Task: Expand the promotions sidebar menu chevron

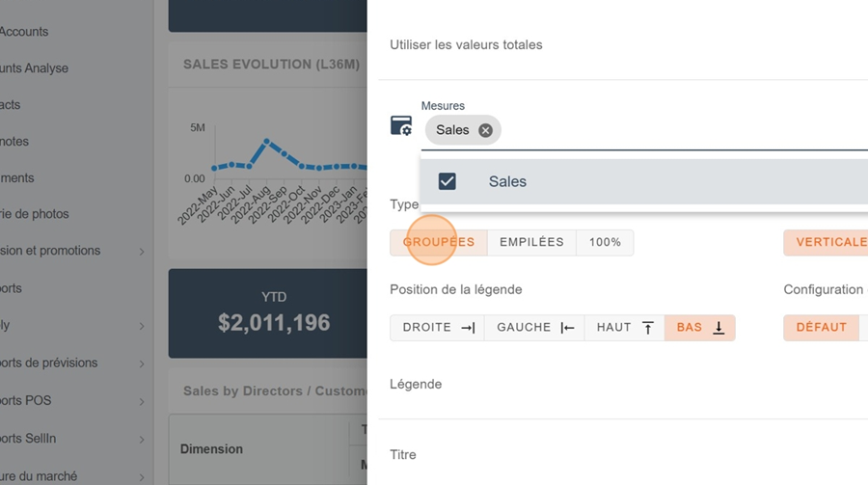Action: (142, 252)
